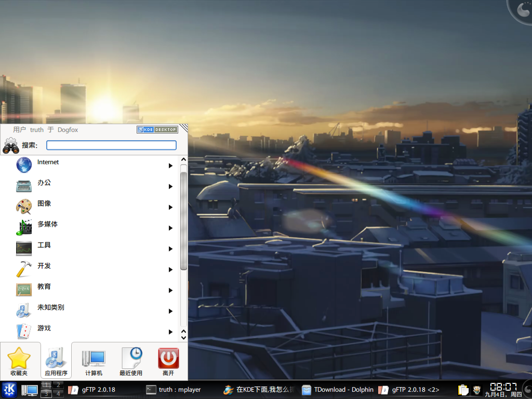Viewport: 532px width, 399px height.
Task: Expand the Internet submenu arrow
Action: (170, 166)
